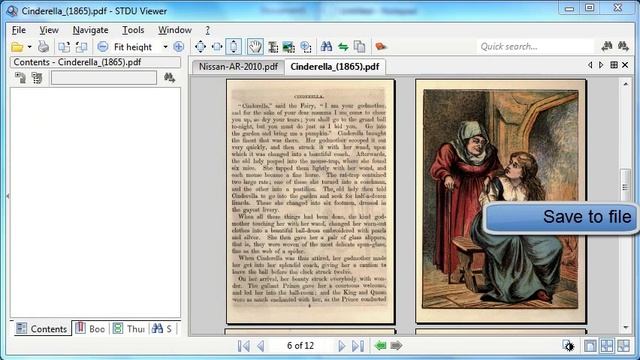This screenshot has height=360, width=640.
Task: Click Contents panel find binoculars icon
Action: tap(169, 77)
